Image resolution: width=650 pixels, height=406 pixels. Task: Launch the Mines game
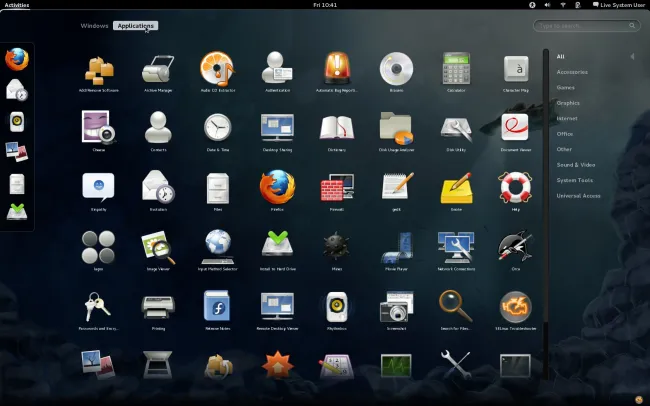tap(337, 247)
